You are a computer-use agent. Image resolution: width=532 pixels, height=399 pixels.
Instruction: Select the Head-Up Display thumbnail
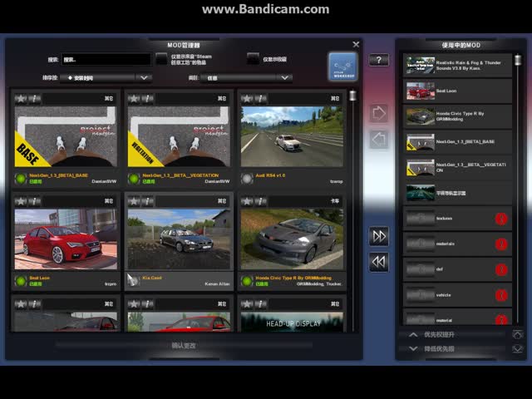click(292, 322)
